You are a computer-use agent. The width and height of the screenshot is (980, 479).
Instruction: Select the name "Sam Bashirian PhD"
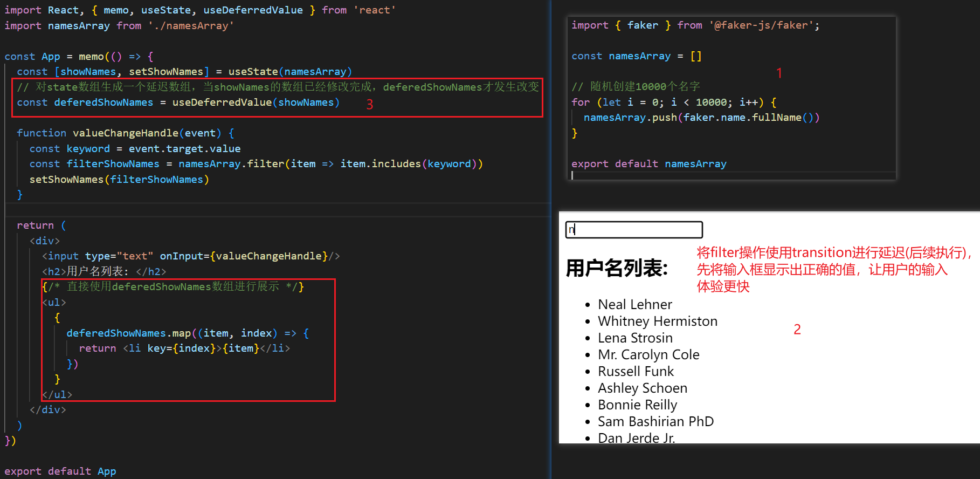(x=655, y=421)
